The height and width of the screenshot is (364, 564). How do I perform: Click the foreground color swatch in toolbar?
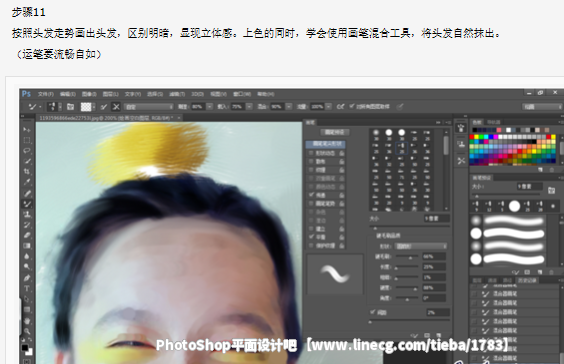pyautogui.click(x=24, y=347)
